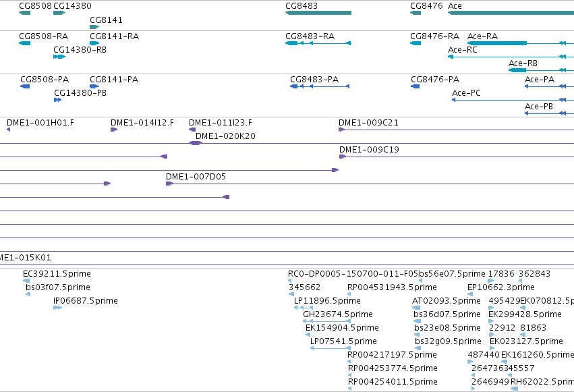Click the 17836 EST label
This screenshot has height=392, width=574.
[501, 274]
